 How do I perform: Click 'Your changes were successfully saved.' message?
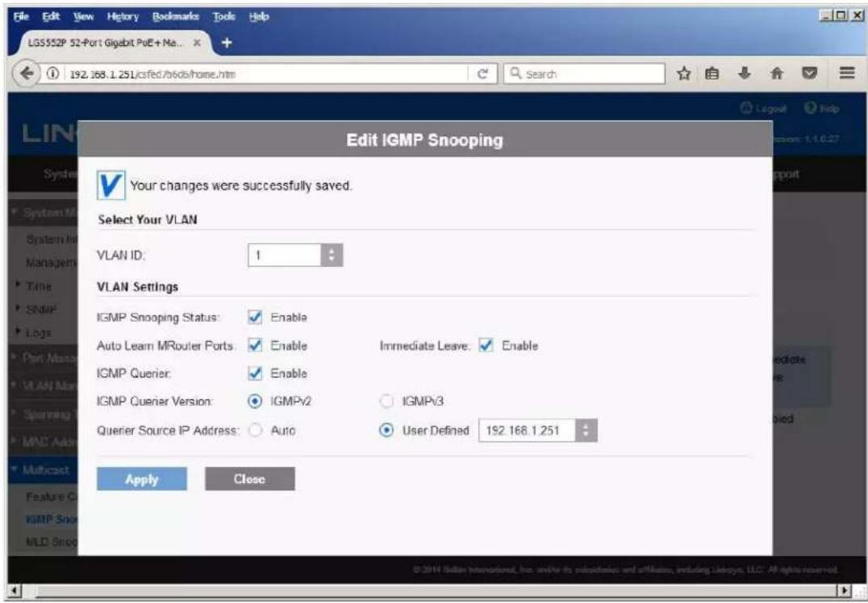point(241,186)
